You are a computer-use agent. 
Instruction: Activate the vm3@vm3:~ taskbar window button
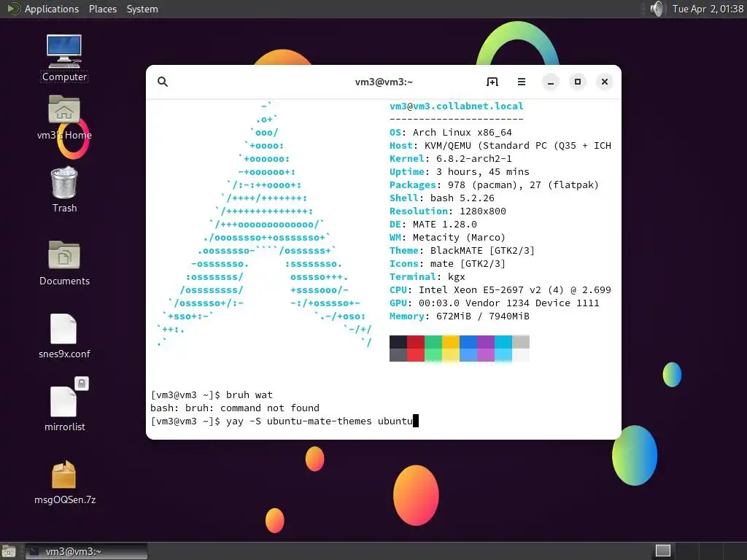(86, 551)
